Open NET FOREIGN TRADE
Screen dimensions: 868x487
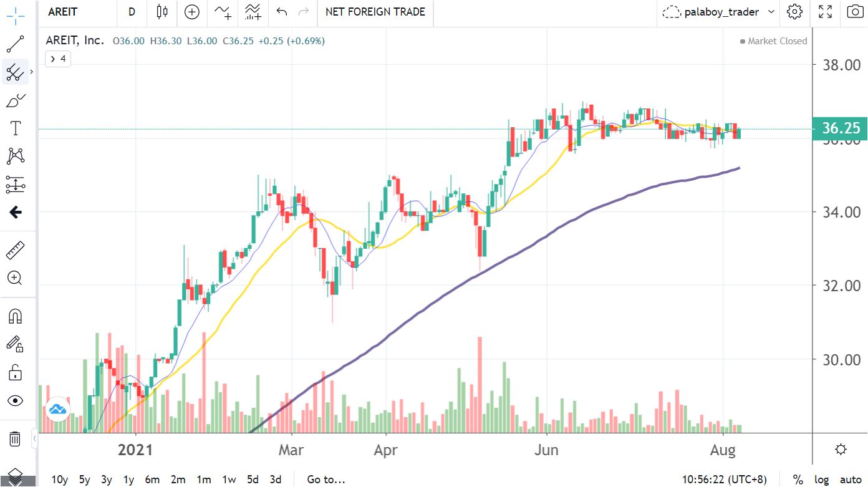pyautogui.click(x=374, y=12)
